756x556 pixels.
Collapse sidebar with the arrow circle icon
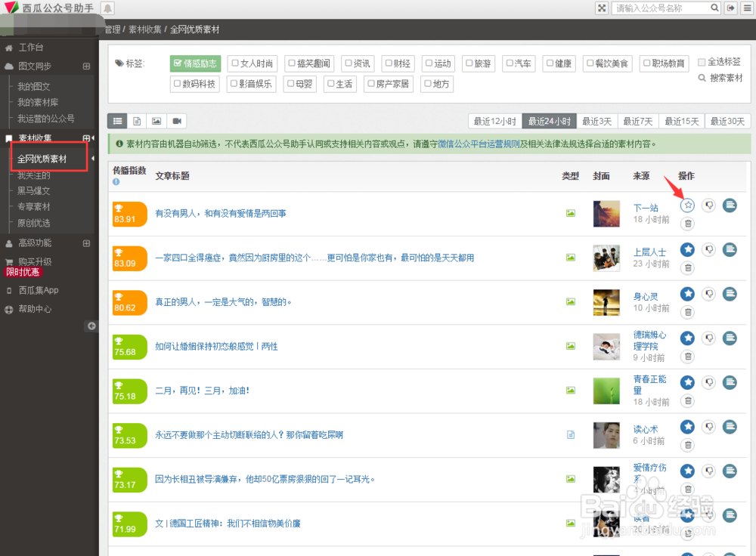[x=91, y=326]
